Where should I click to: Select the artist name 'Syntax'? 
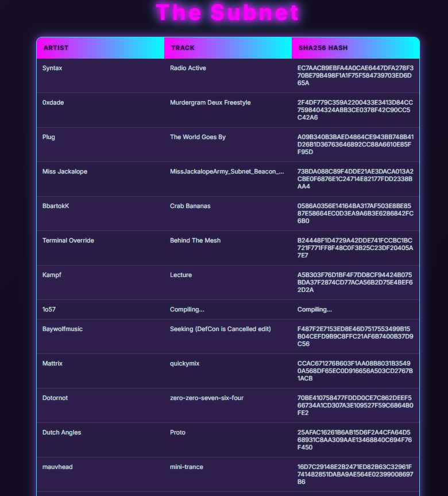[52, 68]
